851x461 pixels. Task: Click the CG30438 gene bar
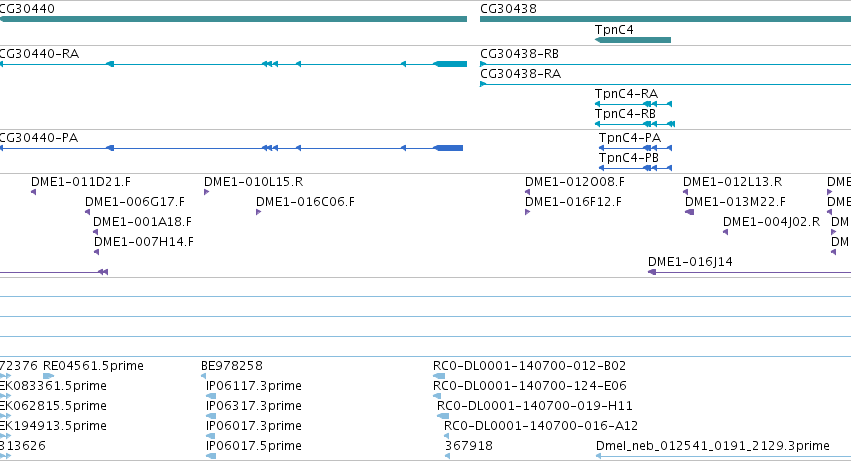point(665,19)
